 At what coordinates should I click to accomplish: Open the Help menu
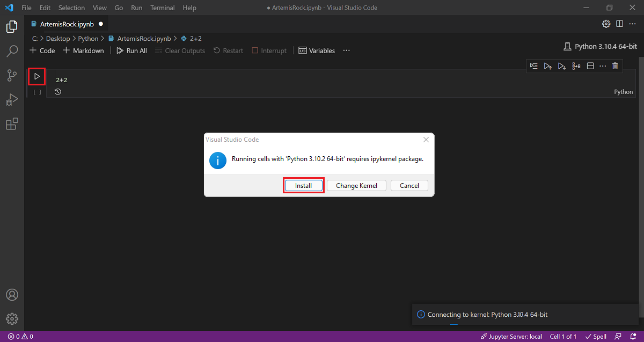[x=189, y=8]
